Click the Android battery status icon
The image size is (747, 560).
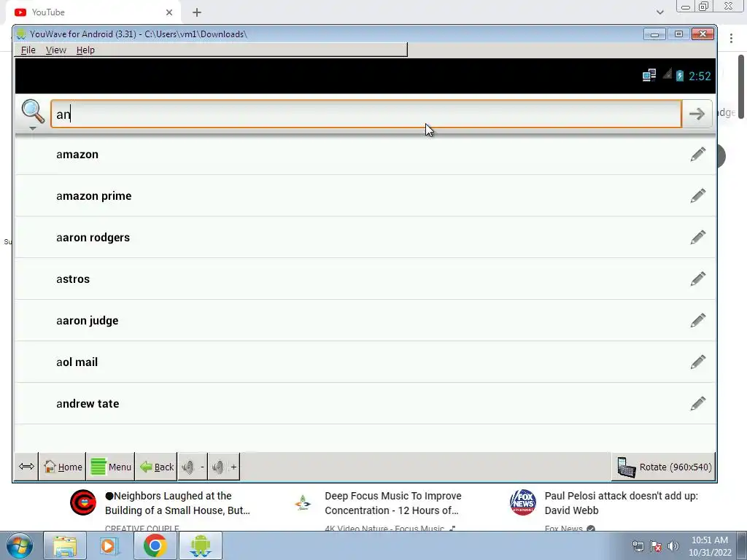(680, 76)
